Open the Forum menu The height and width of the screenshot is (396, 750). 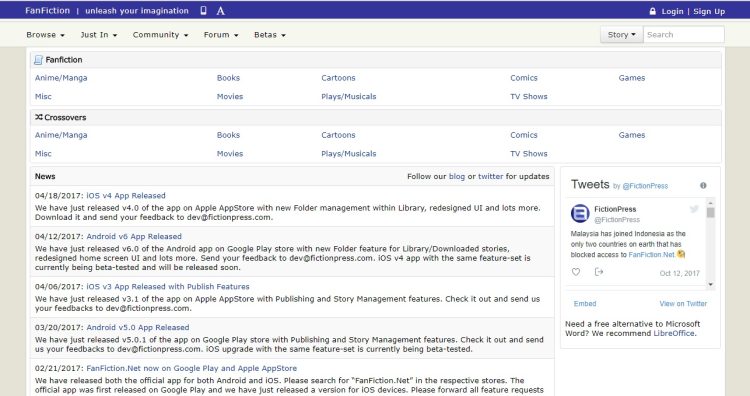pyautogui.click(x=221, y=35)
